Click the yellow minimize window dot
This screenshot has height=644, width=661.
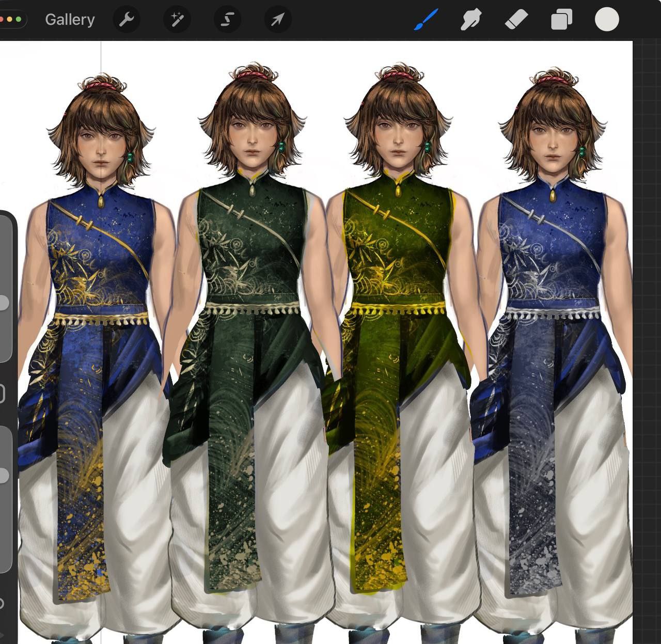coord(9,20)
